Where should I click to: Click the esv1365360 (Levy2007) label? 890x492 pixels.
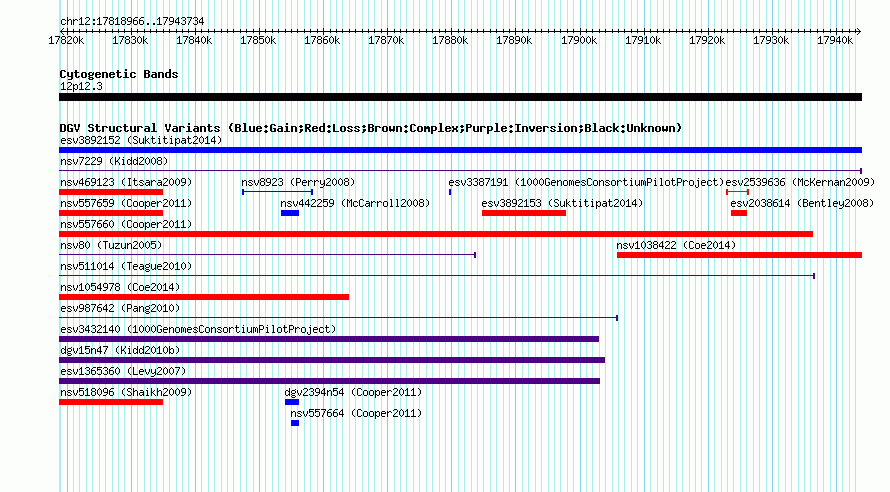pos(123,371)
